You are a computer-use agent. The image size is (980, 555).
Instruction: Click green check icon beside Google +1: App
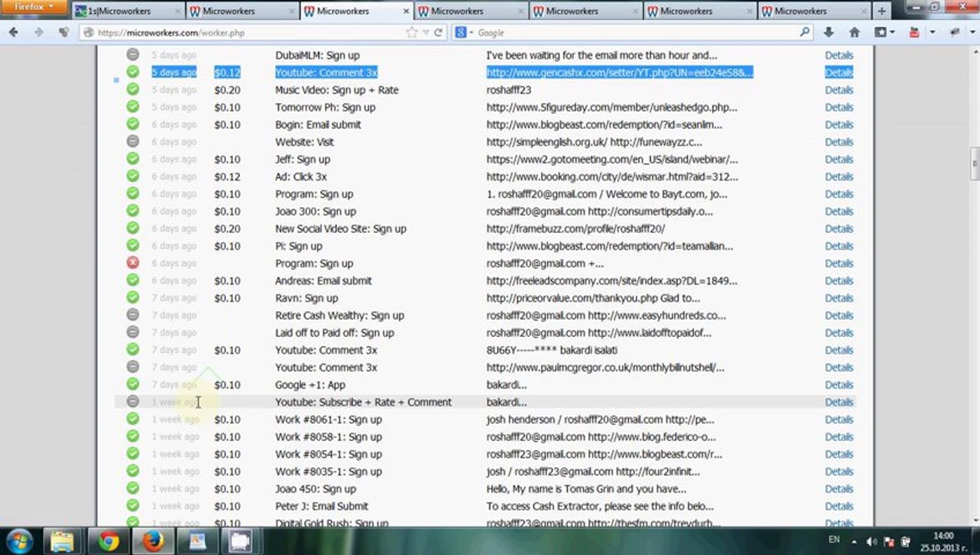tap(133, 384)
